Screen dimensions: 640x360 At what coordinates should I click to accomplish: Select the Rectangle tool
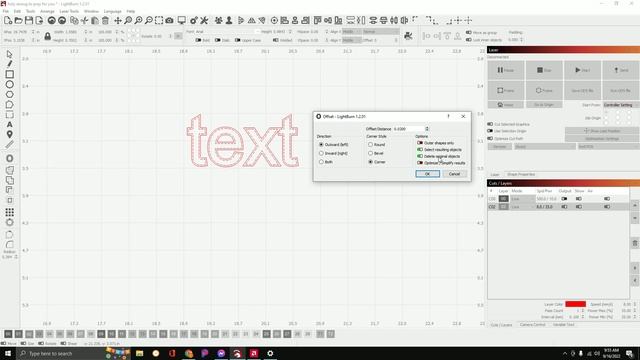coord(9,74)
